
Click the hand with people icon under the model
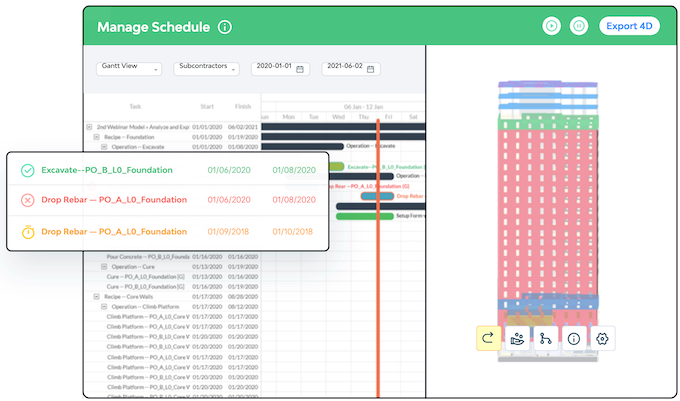coord(517,338)
